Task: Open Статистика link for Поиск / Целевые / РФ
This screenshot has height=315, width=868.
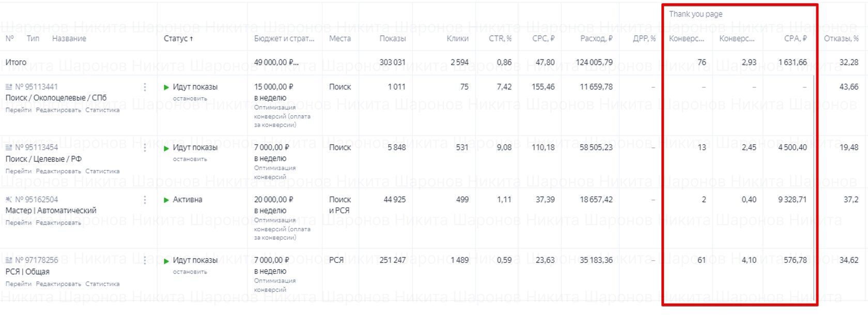Action: [102, 171]
